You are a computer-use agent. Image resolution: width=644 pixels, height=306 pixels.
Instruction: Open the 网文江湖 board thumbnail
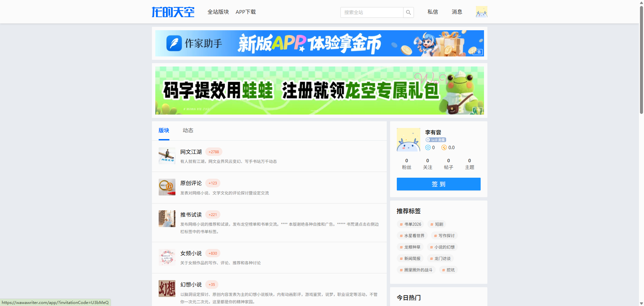[x=167, y=156]
